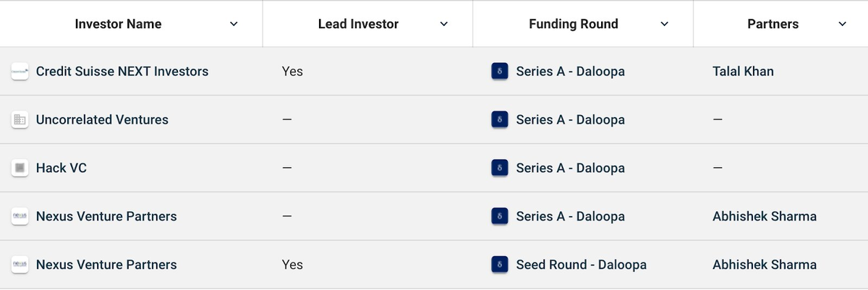
Task: Click the Uncorrelated Ventures building icon
Action: pos(20,120)
